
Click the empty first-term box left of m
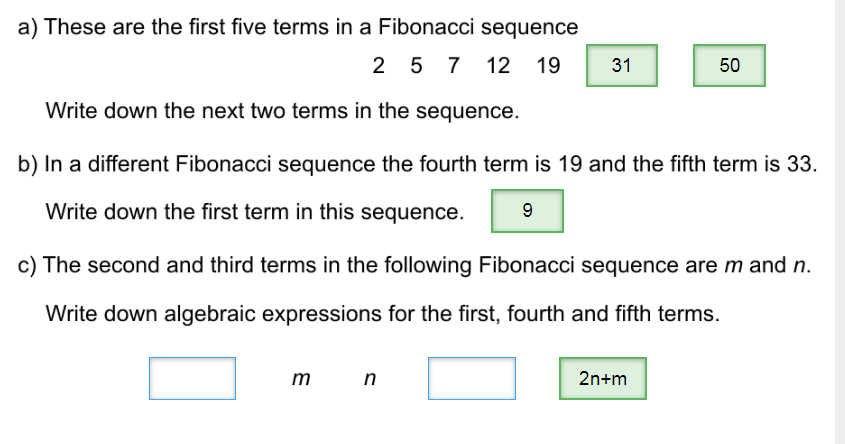click(193, 379)
